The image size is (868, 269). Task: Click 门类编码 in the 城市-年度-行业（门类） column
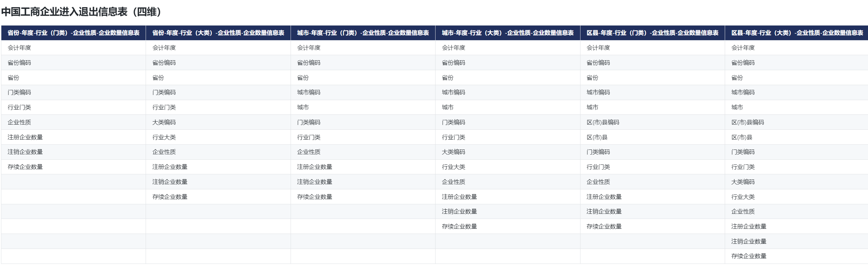(x=309, y=122)
